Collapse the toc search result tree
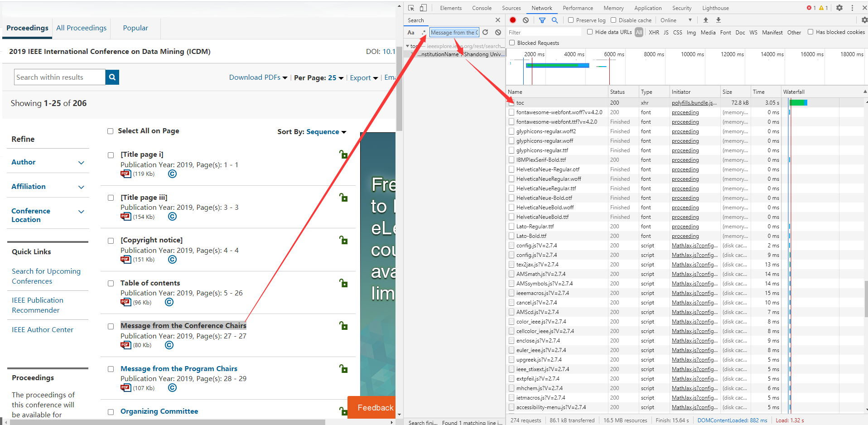 pos(407,46)
